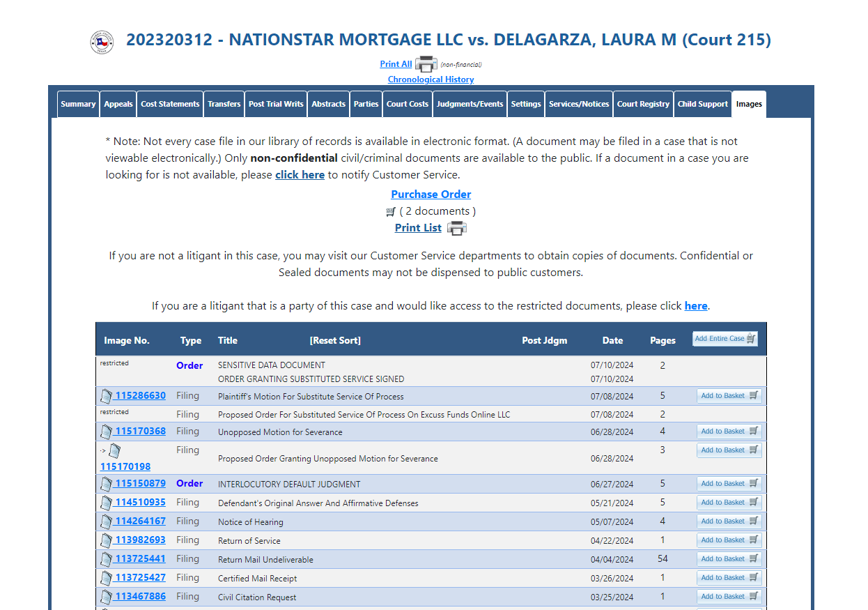Add Return Mail Undeliverable to basket
Image resolution: width=868 pixels, height=610 pixels.
point(729,559)
